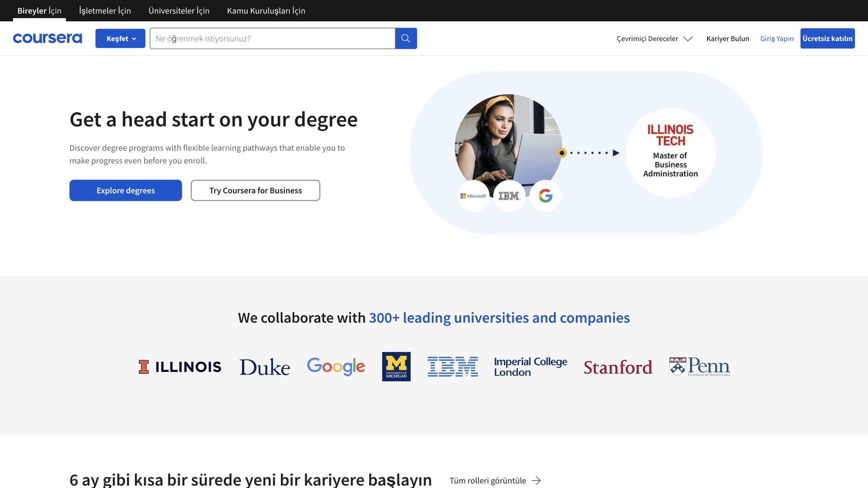Follow the 300+ leading universities link
This screenshot has width=868, height=488.
499,318
